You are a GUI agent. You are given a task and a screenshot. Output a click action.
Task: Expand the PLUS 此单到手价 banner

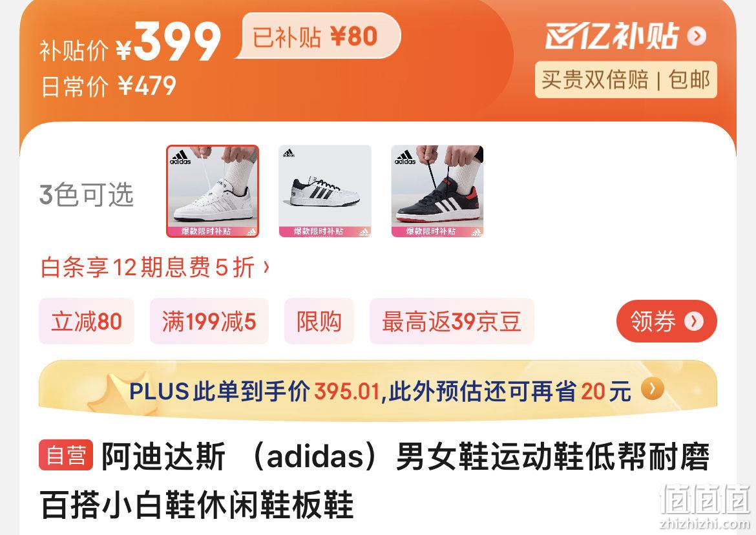(x=378, y=390)
